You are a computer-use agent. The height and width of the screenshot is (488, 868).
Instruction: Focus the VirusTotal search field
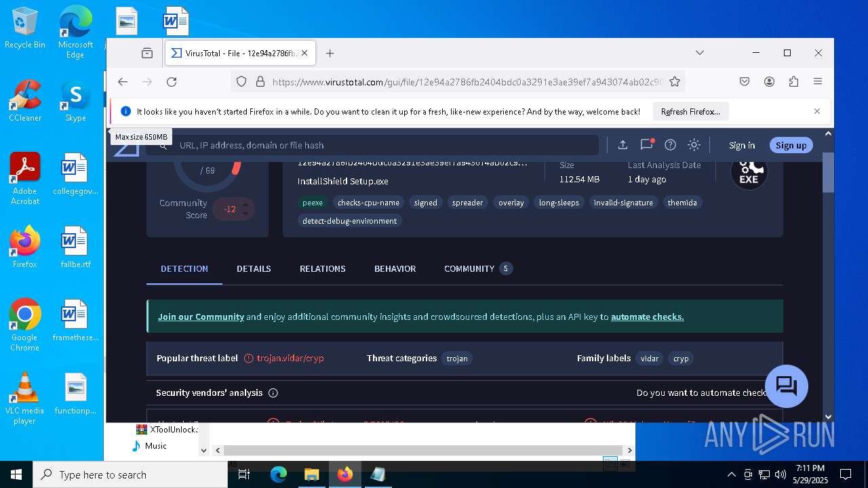point(372,145)
